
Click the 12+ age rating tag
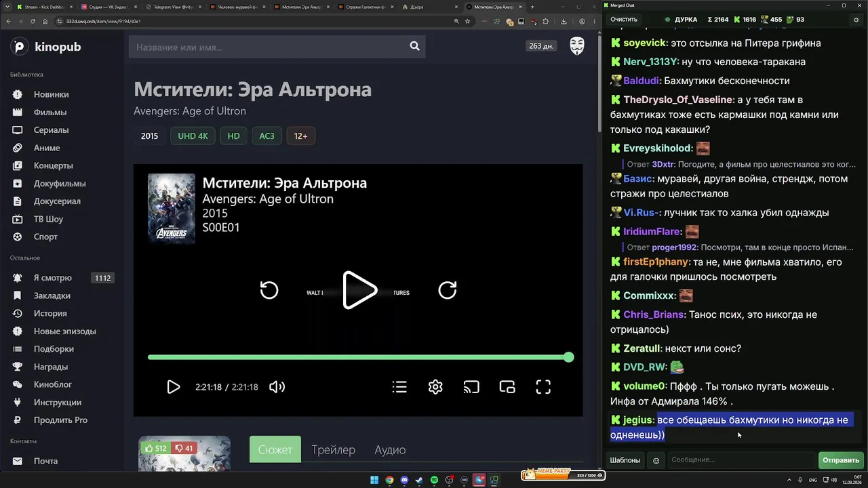click(x=300, y=136)
